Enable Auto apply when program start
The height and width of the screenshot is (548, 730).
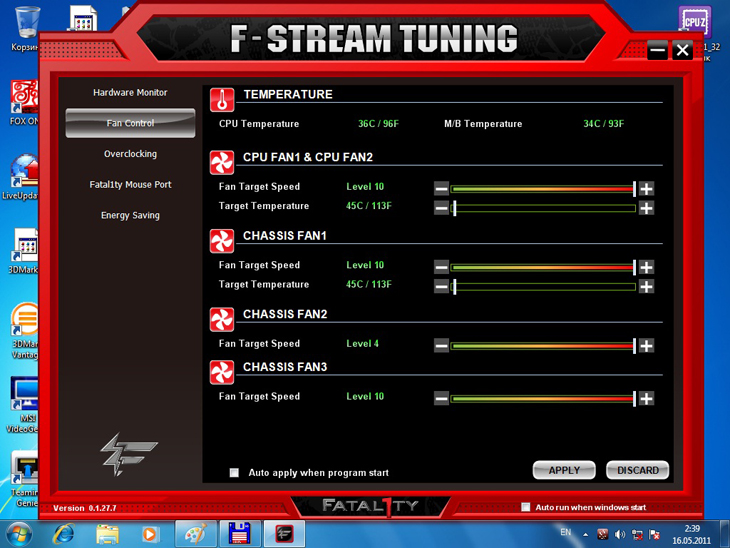(x=234, y=473)
